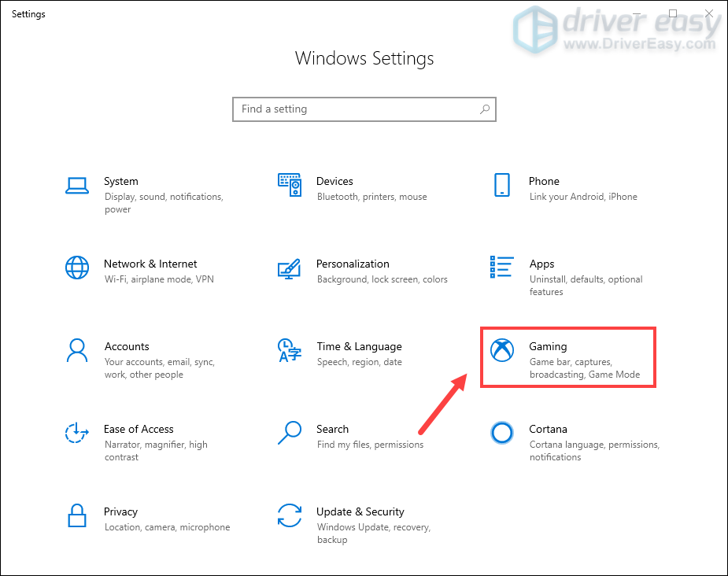
Task: Click the Update & Security arrows icon
Action: tap(289, 515)
